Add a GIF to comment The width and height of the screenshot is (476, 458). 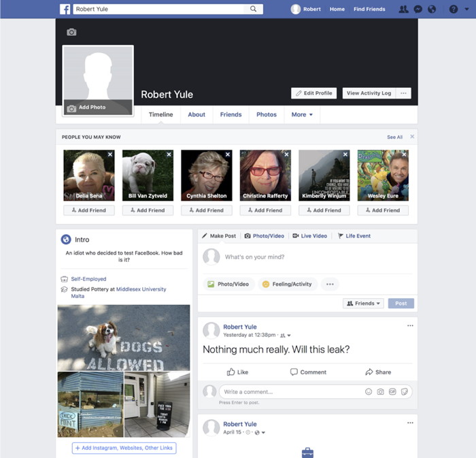[x=392, y=392]
